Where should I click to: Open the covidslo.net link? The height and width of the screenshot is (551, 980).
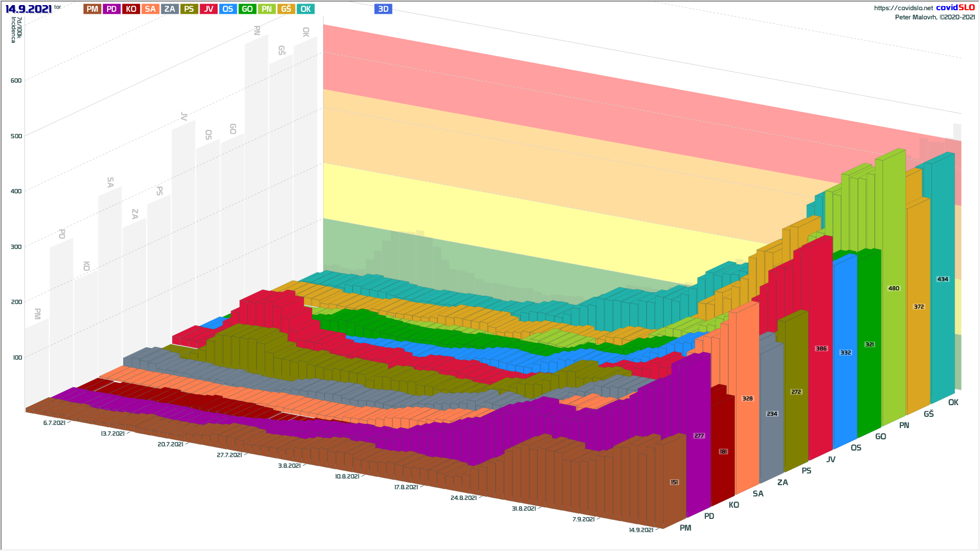903,8
